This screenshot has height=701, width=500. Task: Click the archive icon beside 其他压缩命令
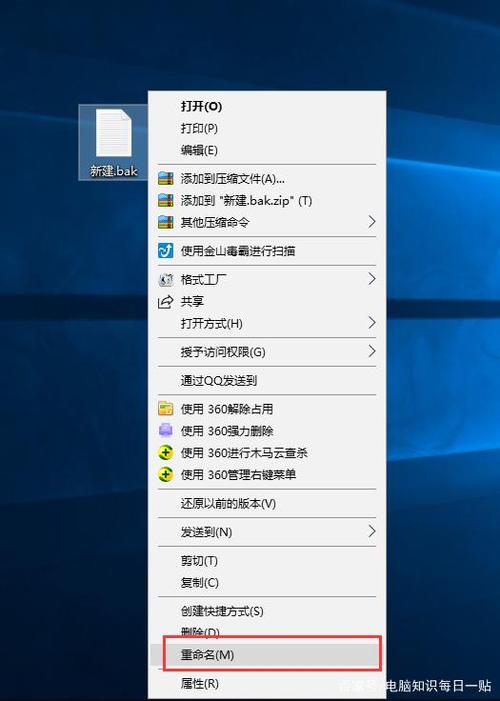pyautogui.click(x=165, y=222)
